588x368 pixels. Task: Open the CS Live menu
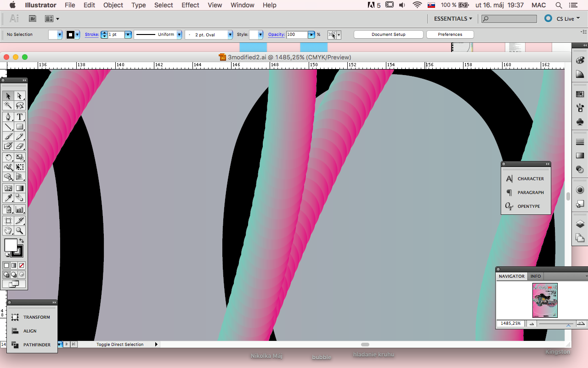568,18
